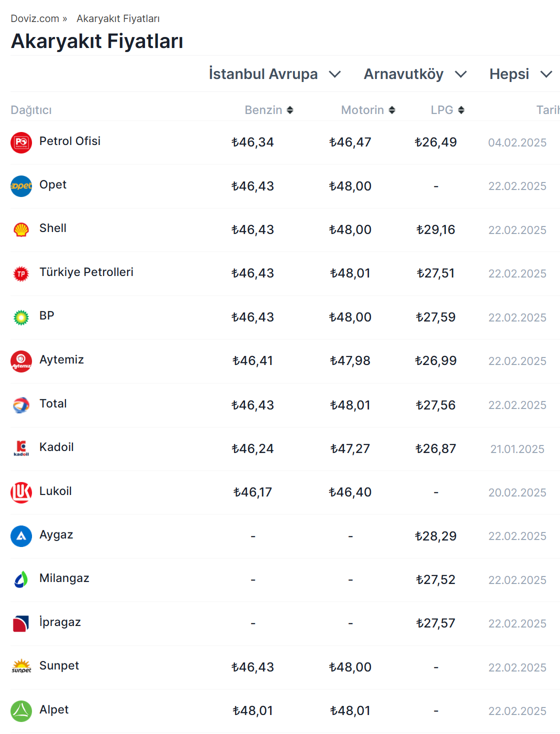Expand the Arnavutköy district dropdown
Image resolution: width=560 pixels, height=734 pixels.
pyautogui.click(x=415, y=74)
